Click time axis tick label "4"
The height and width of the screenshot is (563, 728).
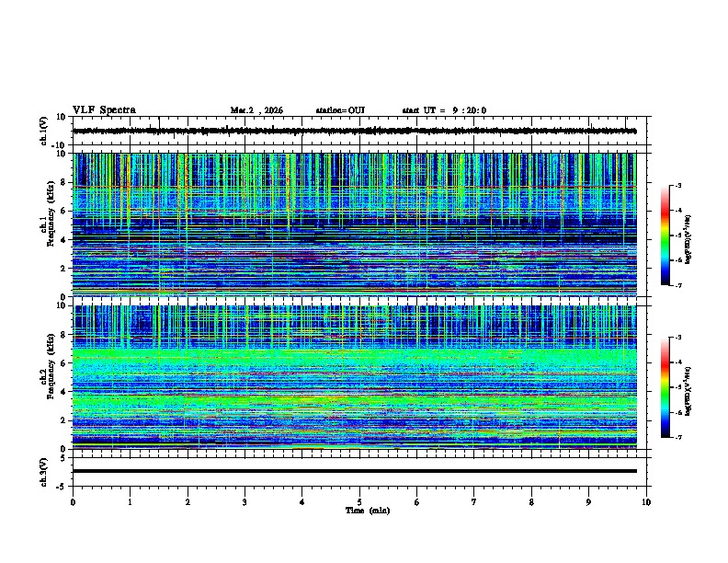tap(302, 502)
